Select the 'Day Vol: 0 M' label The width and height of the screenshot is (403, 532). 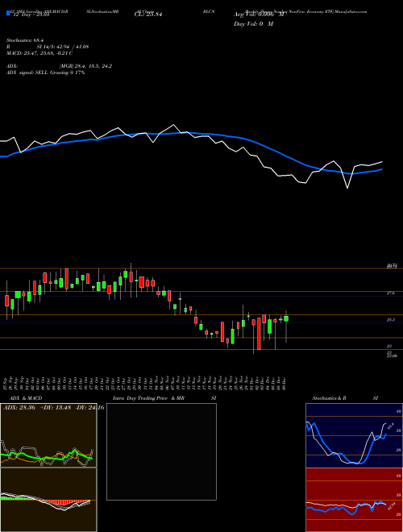[x=253, y=23]
